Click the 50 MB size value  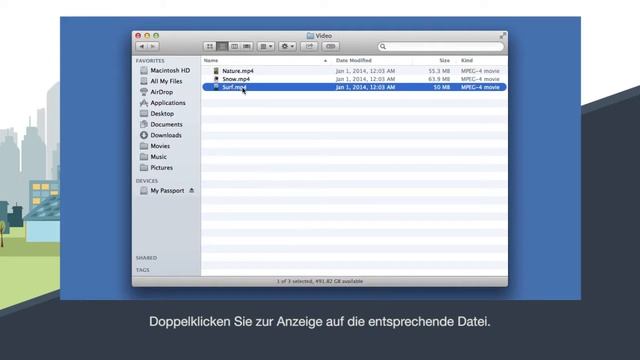[x=442, y=87]
